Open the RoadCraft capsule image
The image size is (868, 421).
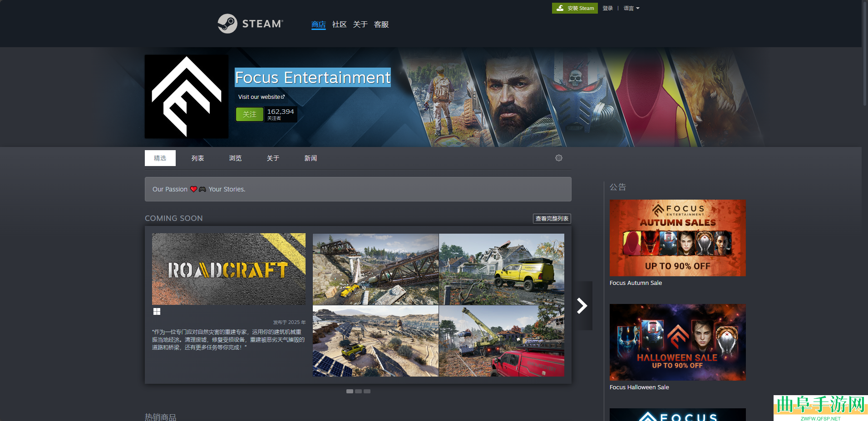[229, 269]
